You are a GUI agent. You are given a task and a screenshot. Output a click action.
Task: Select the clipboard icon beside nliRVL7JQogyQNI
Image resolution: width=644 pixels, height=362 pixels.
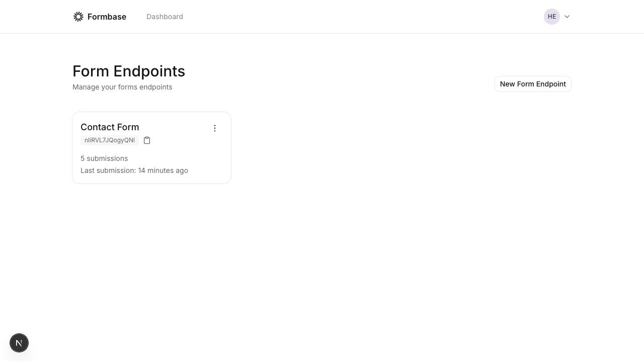(x=147, y=140)
